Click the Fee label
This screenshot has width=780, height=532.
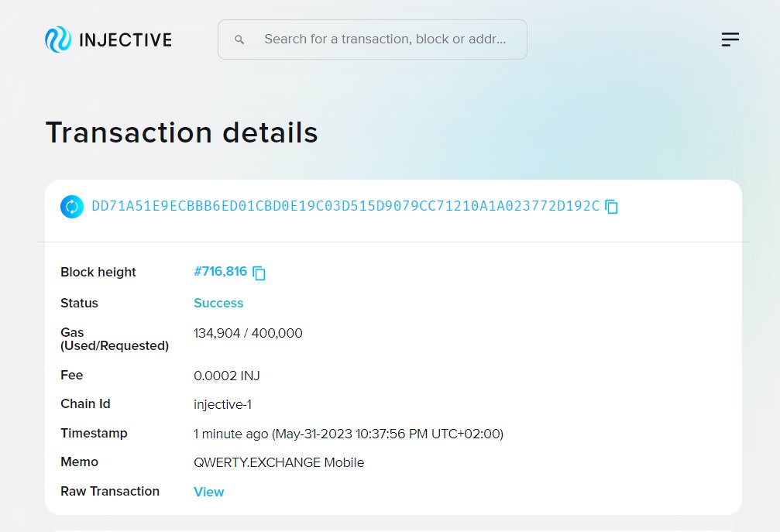tap(71, 375)
